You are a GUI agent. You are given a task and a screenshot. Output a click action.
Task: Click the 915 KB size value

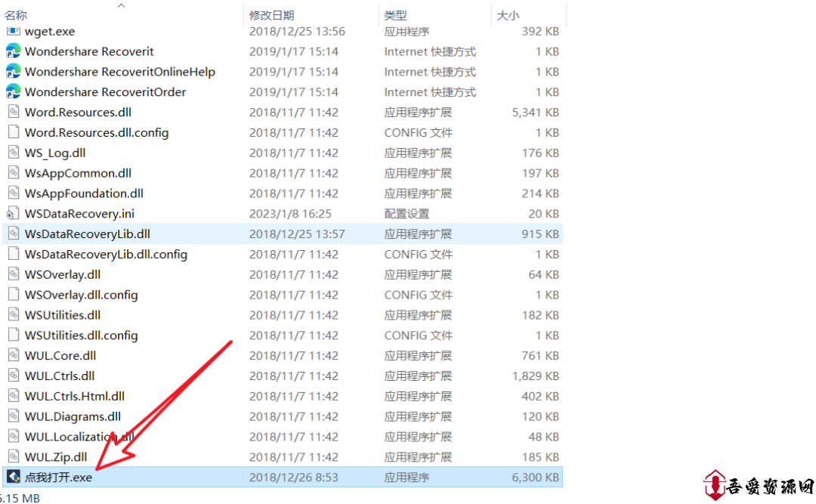(541, 234)
